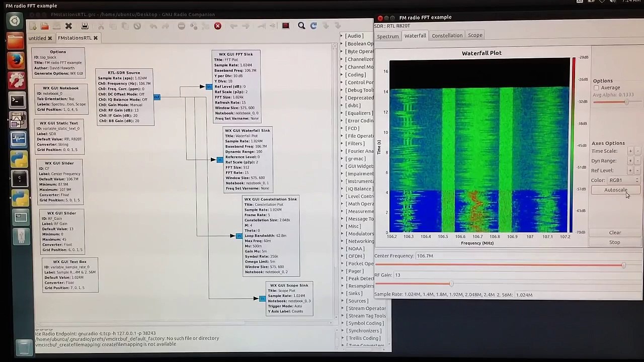Decrease Dyn Range with minus button

click(638, 161)
